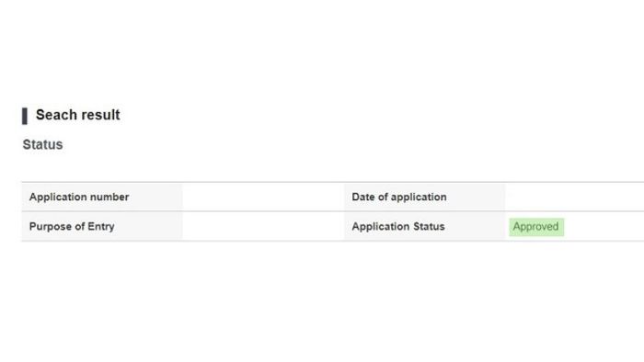The width and height of the screenshot is (644, 362).
Task: Click the word result in the heading
Action: 99,115
